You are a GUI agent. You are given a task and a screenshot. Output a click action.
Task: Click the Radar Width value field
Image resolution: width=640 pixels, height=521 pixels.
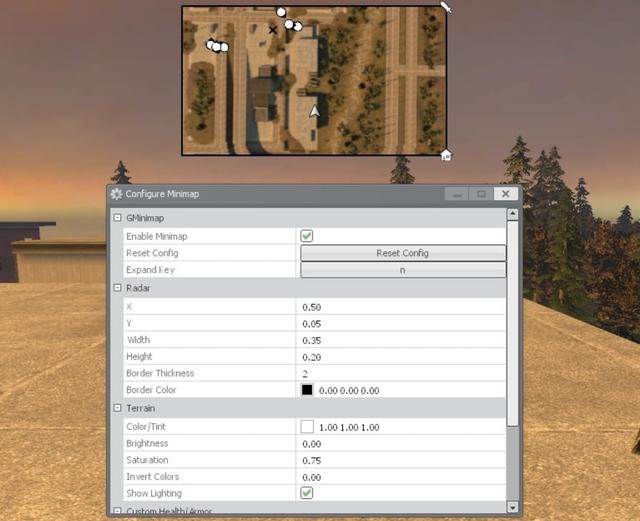(400, 340)
